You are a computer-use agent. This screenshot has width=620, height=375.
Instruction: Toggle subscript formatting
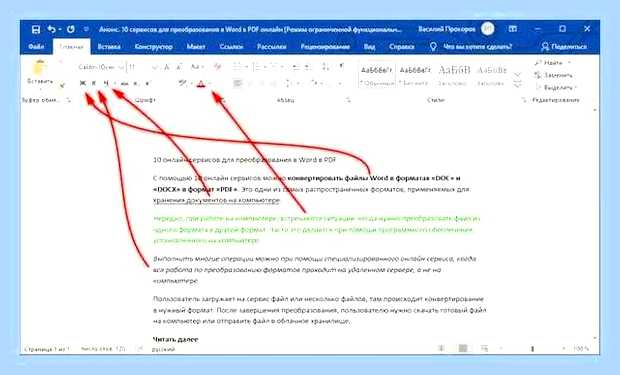pyautogui.click(x=136, y=83)
